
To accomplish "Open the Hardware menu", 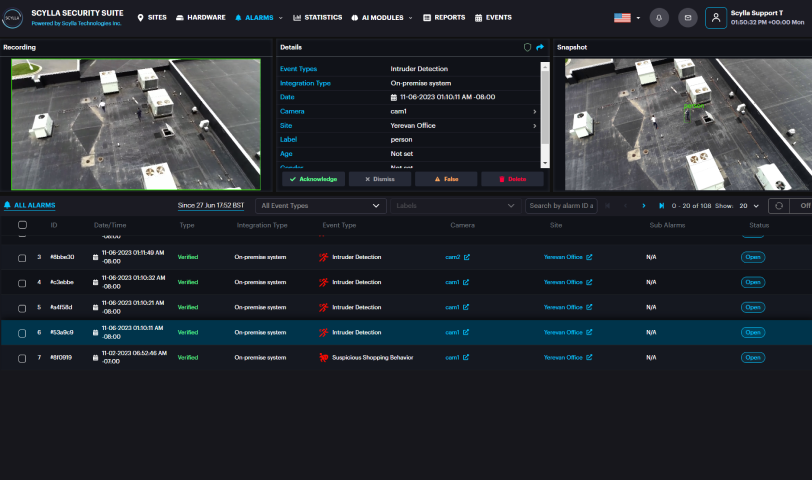I will tap(200, 18).
